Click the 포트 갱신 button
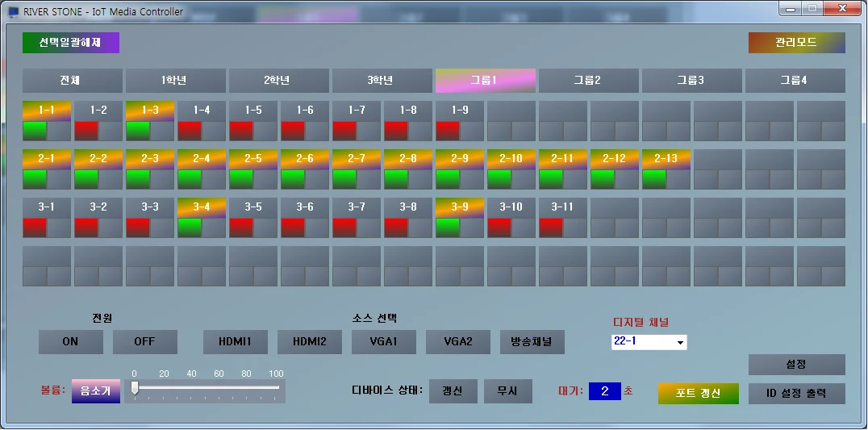The height and width of the screenshot is (430, 868). pyautogui.click(x=698, y=394)
